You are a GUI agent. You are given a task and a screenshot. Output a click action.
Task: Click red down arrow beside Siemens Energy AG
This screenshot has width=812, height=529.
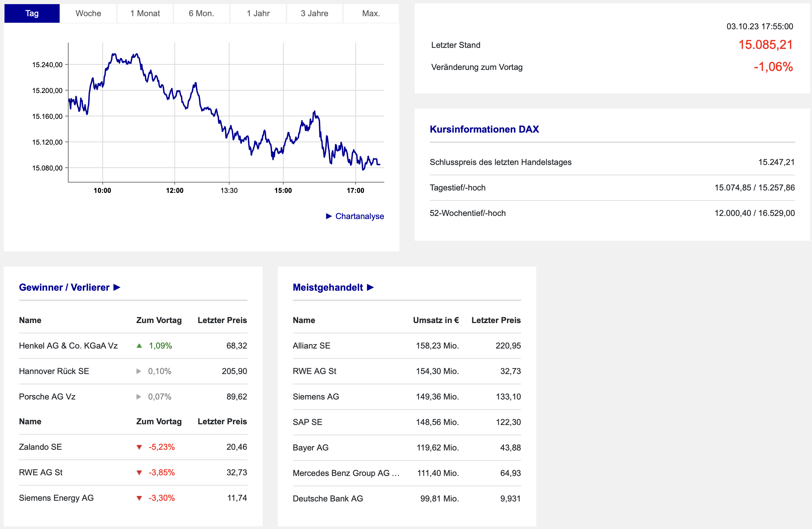point(139,498)
